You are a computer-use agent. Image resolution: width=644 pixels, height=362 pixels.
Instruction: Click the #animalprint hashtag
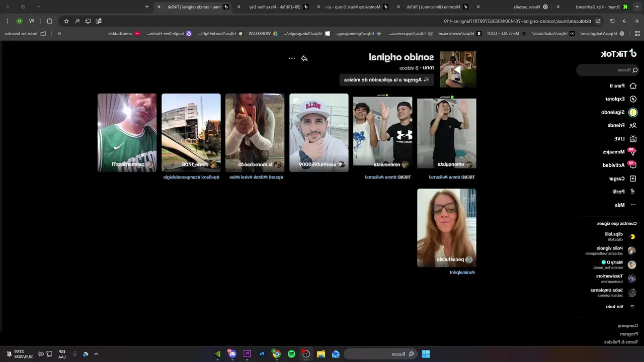coord(462,273)
